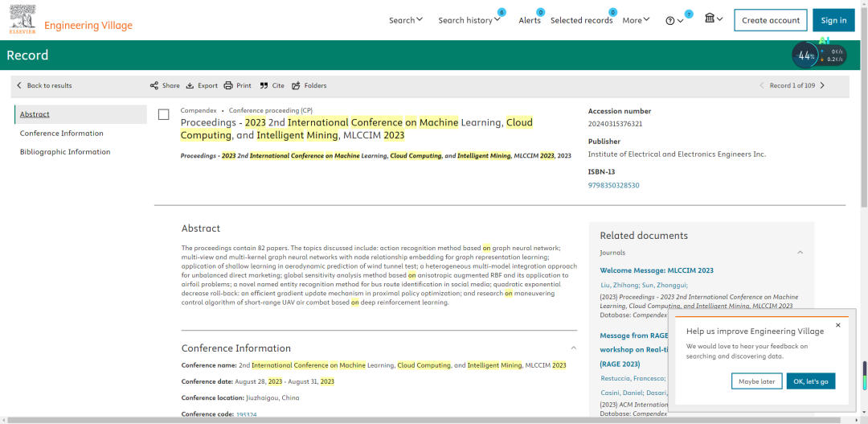Screen dimensions: 868x424
Task: Click the Export download icon
Action: coord(190,85)
